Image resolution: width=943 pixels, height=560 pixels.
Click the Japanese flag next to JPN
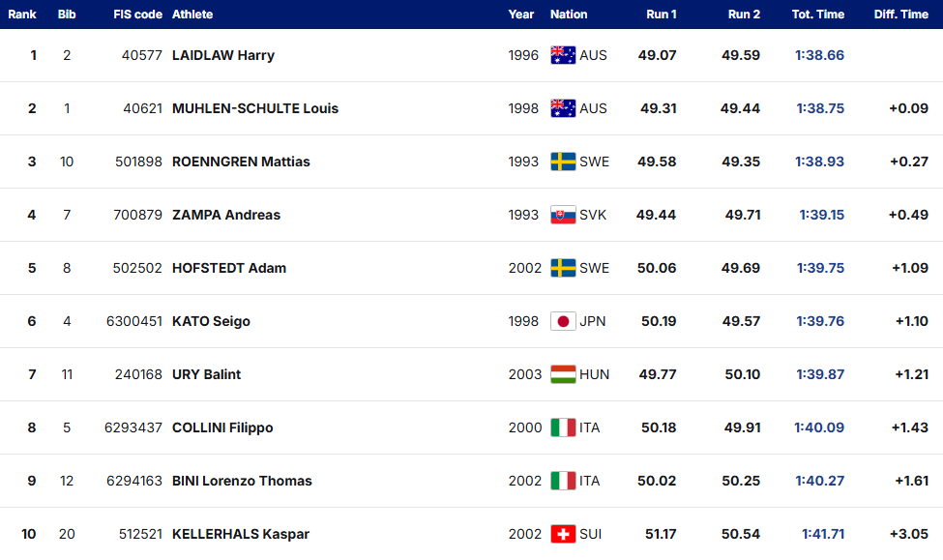563,321
